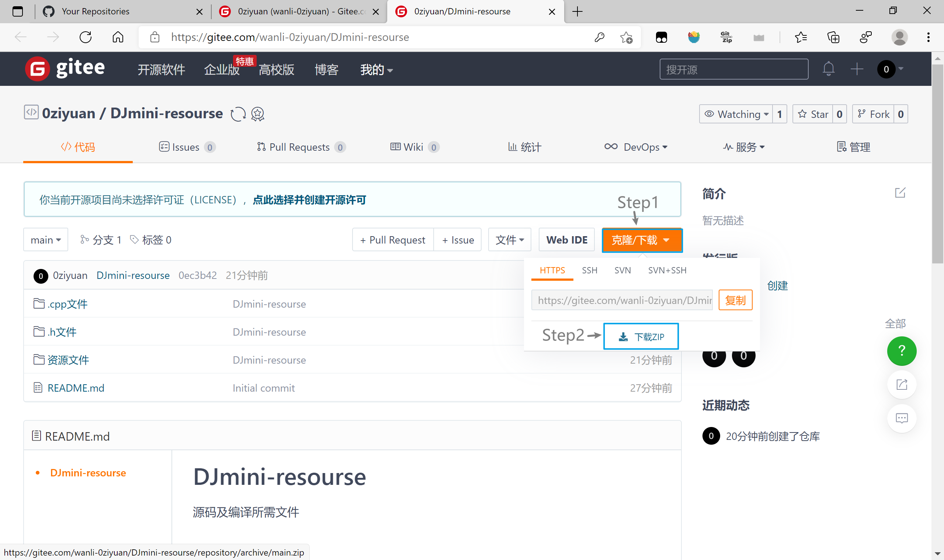Open the 文件 dropdown
The height and width of the screenshot is (560, 944).
pyautogui.click(x=509, y=239)
